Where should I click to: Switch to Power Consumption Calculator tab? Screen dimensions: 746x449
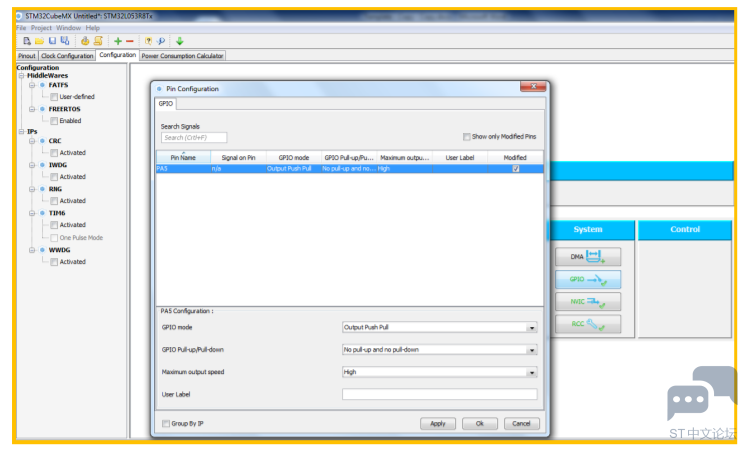[182, 56]
